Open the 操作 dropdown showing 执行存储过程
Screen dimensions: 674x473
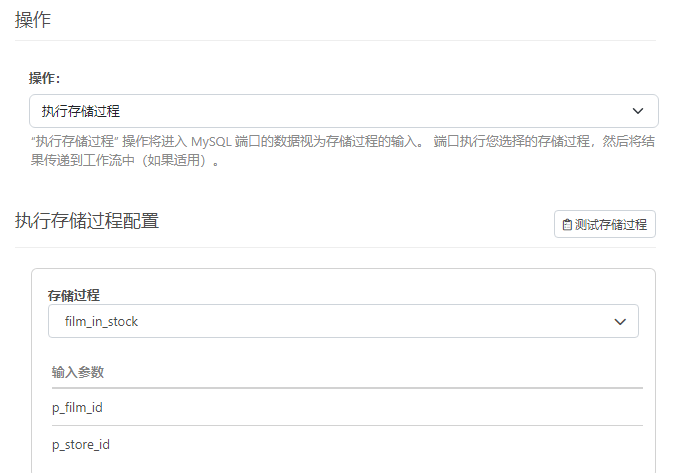point(343,111)
